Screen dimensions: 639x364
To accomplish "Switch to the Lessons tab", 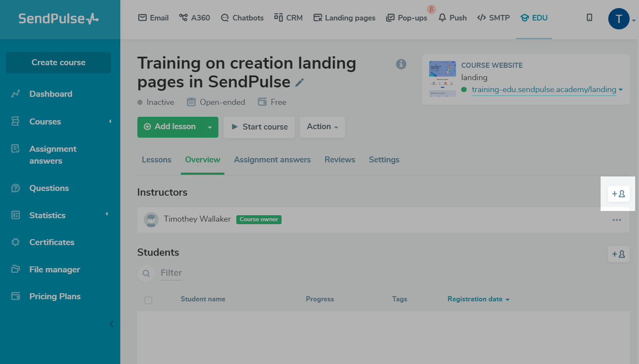I will pyautogui.click(x=157, y=160).
